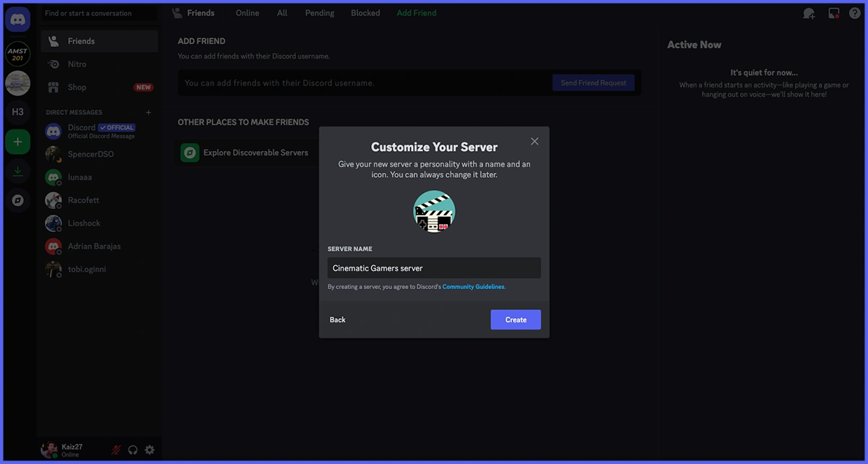Go Back in the Customize Server dialog
Screen dimensions: 868x464
click(x=338, y=319)
